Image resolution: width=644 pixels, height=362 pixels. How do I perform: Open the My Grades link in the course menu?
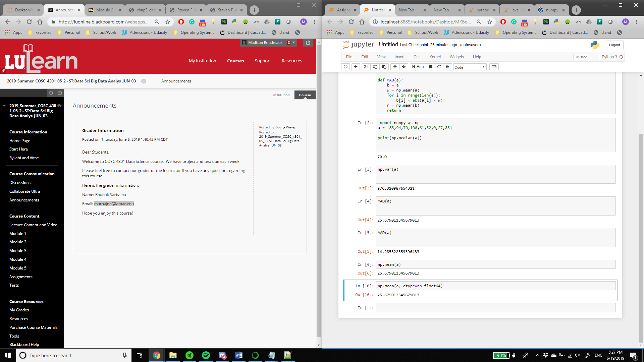19,310
